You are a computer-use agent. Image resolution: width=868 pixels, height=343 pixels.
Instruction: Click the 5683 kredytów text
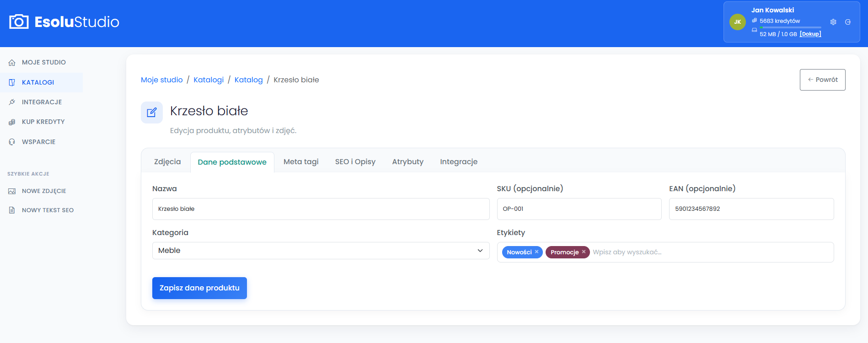tap(780, 21)
